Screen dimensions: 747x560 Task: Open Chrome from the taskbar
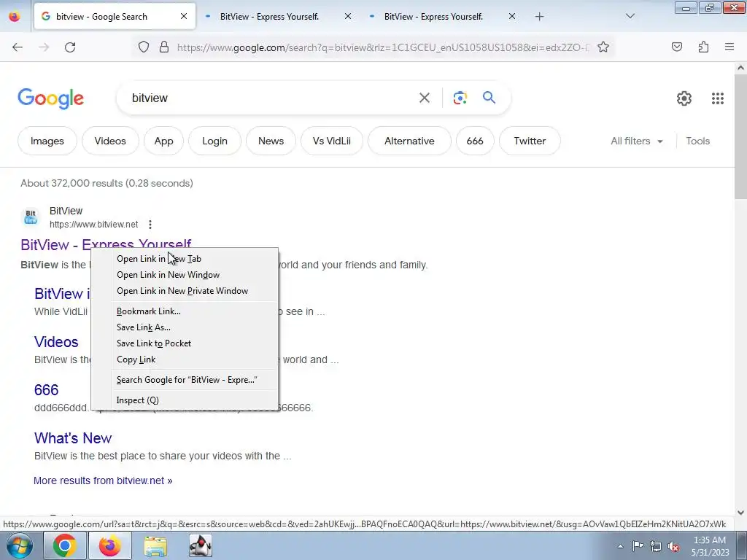point(65,545)
